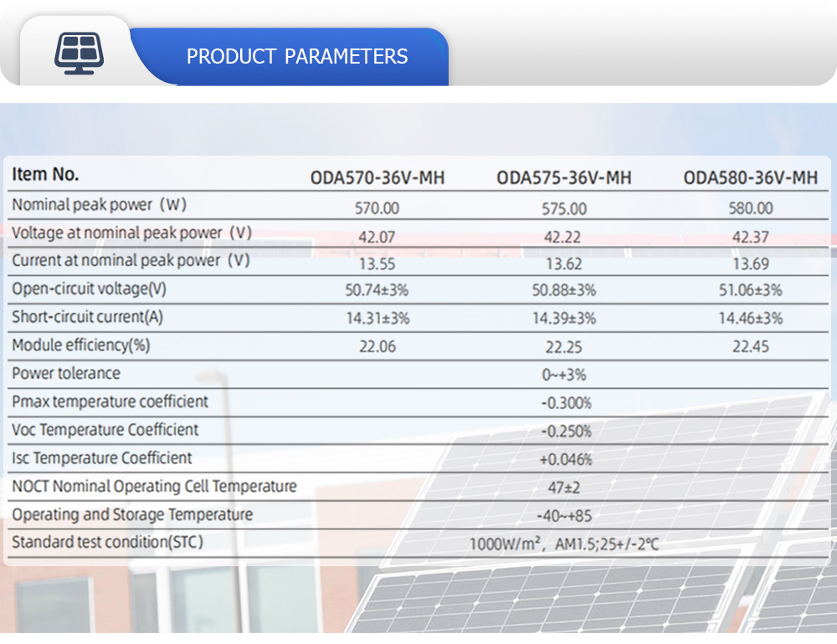The width and height of the screenshot is (837, 644).
Task: Select the "AM1.5;25+/-2℃" text
Action: coord(607,544)
